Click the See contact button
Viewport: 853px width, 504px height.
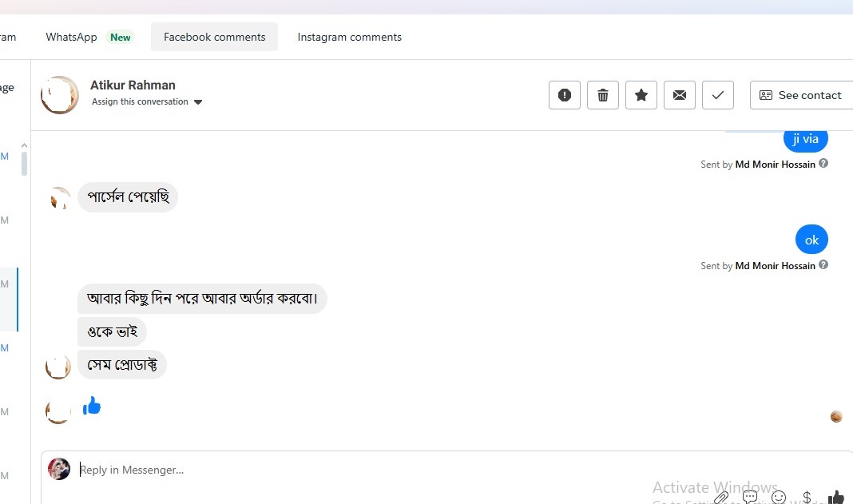point(800,95)
